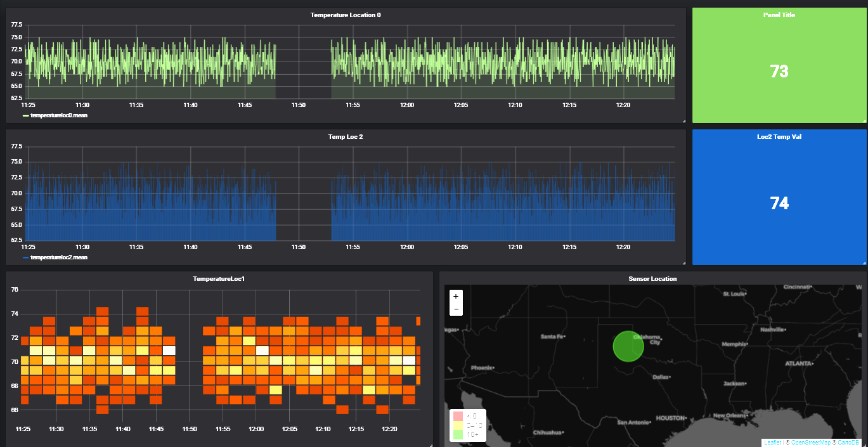Toggle the temperatureloc2.mean legend series
The image size is (868, 447).
58,257
